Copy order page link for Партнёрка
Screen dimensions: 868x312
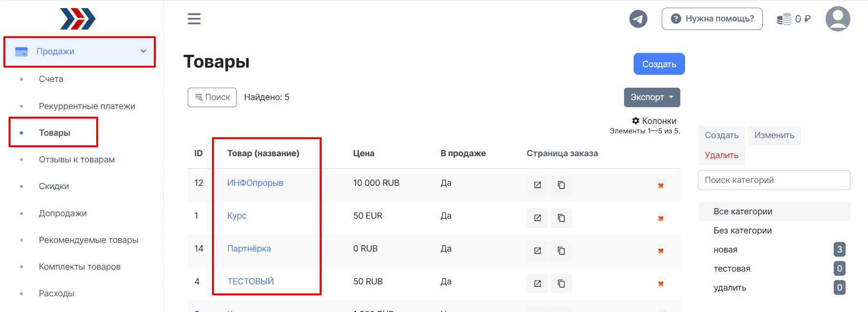(x=561, y=251)
